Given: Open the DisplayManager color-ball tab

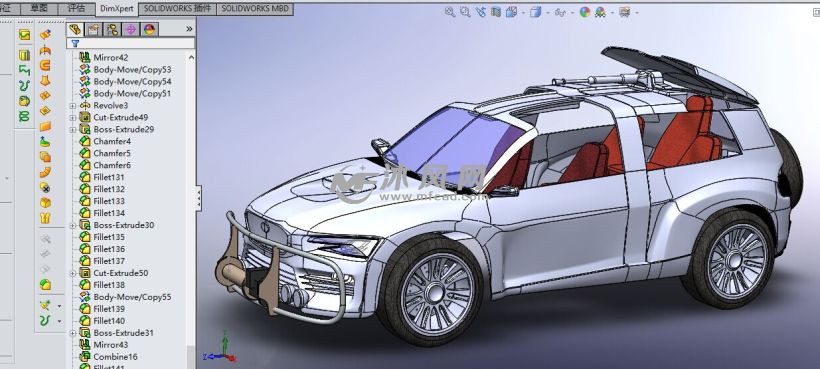Looking at the screenshot, I should coord(150,30).
